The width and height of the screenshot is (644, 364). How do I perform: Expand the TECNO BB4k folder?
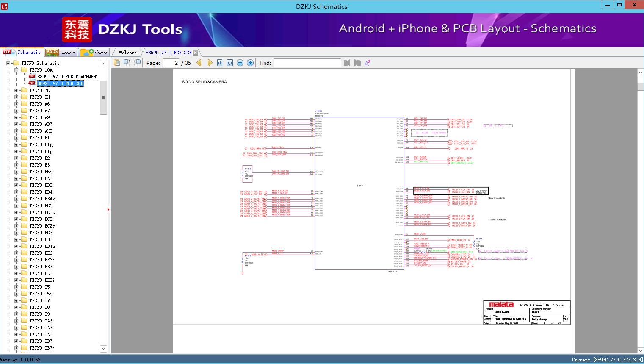pos(17,199)
